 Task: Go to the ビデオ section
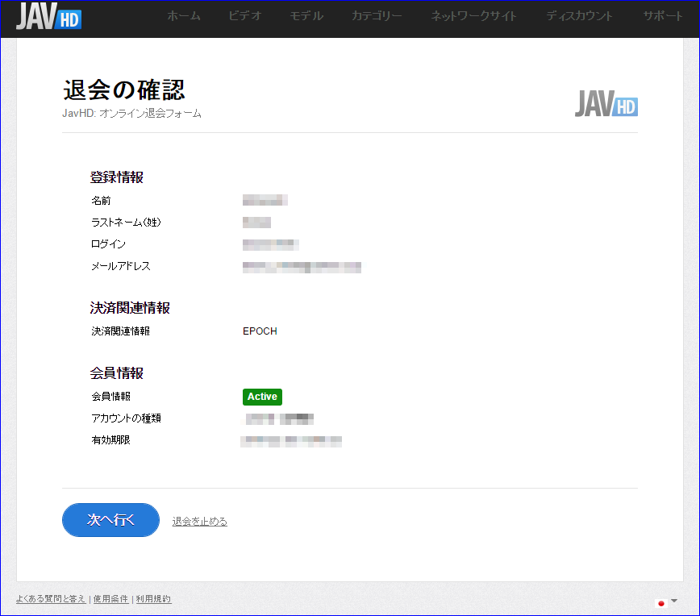245,16
